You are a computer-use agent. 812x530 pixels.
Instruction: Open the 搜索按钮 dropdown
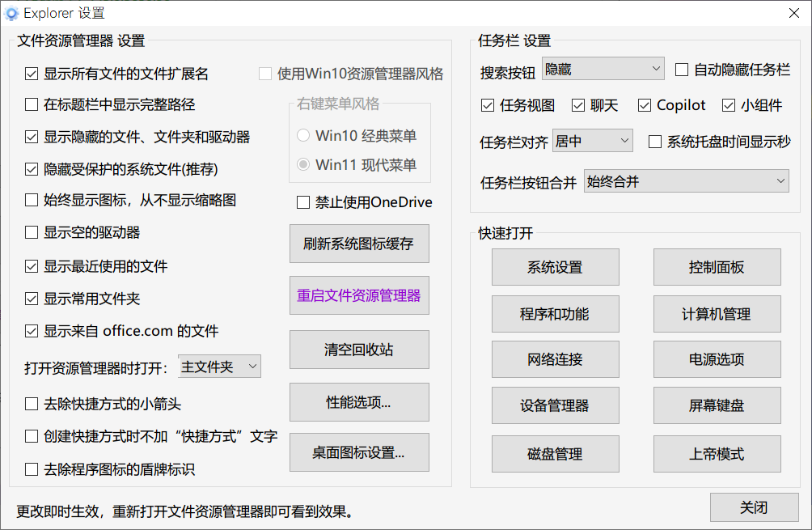pyautogui.click(x=603, y=70)
